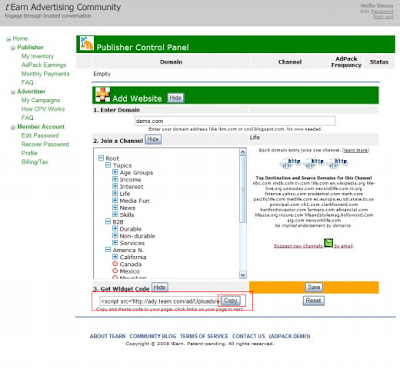Image resolution: width=400 pixels, height=369 pixels.
Task: Expand the Services tree node
Action: (115, 242)
